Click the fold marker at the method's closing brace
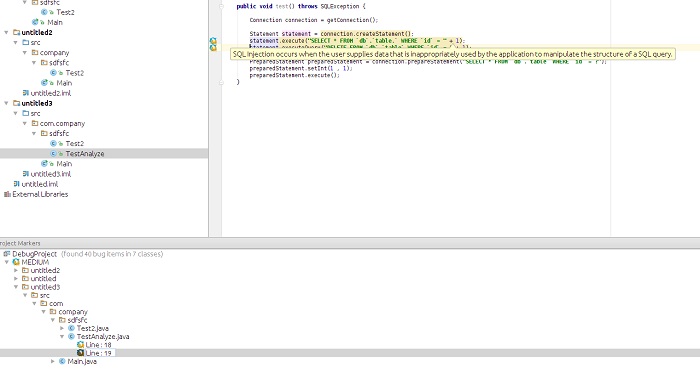 [x=221, y=82]
